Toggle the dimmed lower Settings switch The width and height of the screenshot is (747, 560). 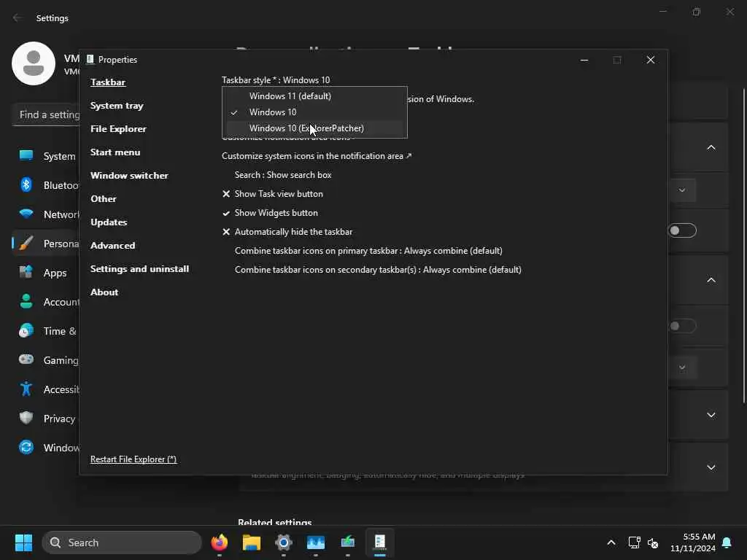(x=682, y=326)
